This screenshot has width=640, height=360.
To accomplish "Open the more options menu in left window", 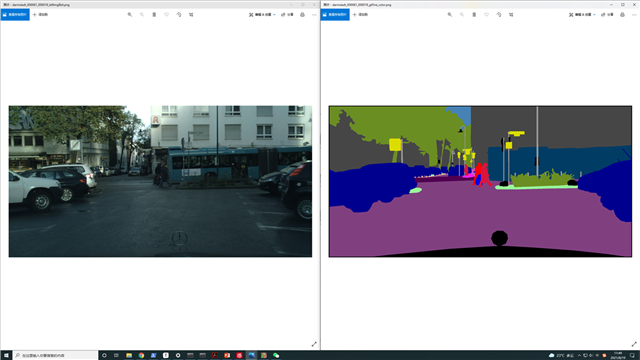I will [314, 15].
